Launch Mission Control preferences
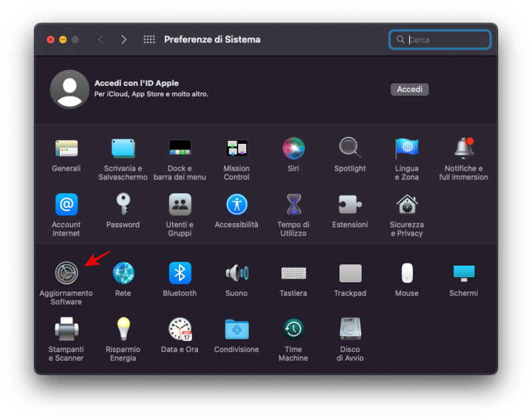Image resolution: width=532 pixels, height=420 pixels. point(237,148)
